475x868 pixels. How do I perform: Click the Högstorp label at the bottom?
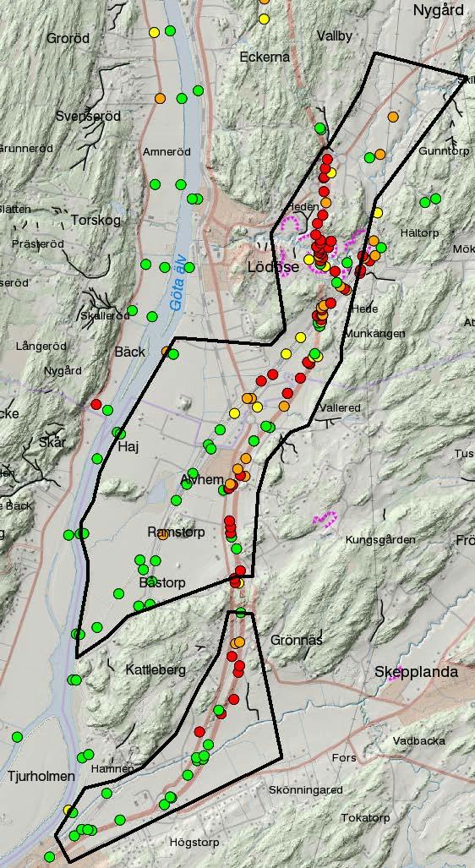[x=194, y=843]
